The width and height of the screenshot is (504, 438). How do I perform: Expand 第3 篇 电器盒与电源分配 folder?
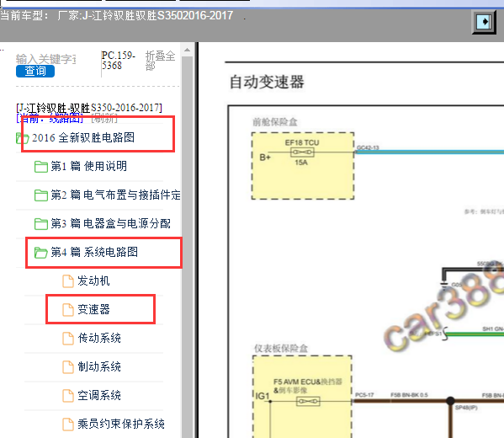click(x=110, y=224)
